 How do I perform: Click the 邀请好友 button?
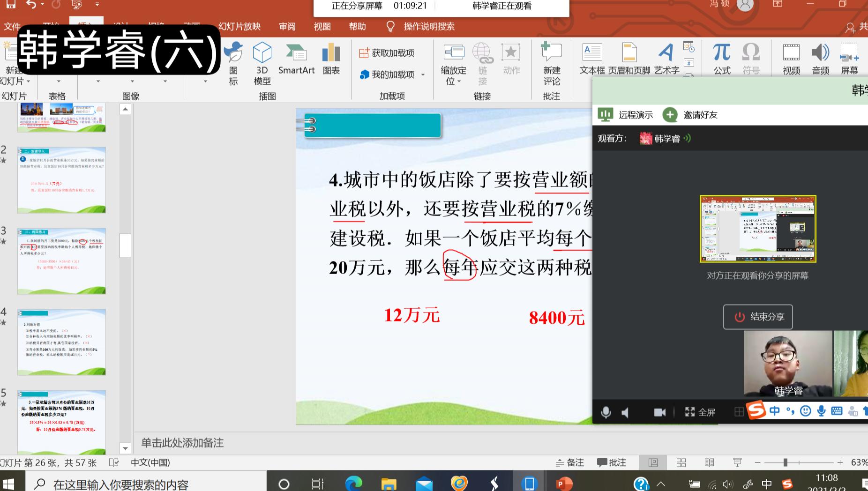tap(690, 115)
